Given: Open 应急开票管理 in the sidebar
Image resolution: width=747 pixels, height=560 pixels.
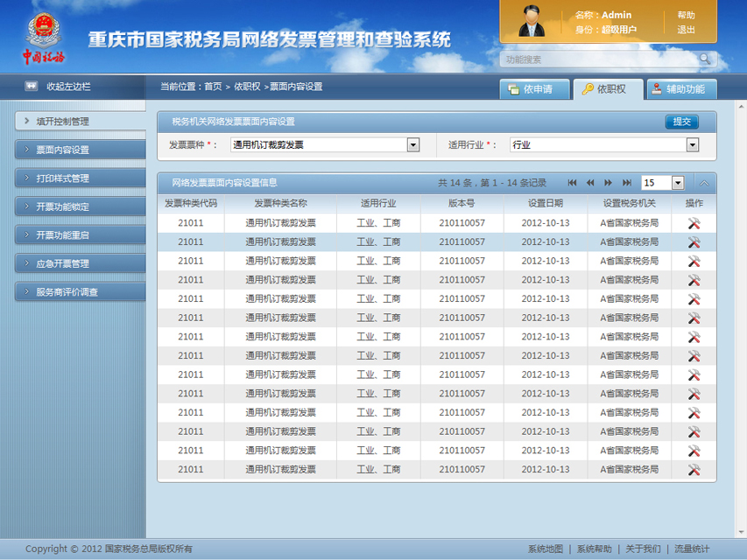Looking at the screenshot, I should tap(81, 263).
